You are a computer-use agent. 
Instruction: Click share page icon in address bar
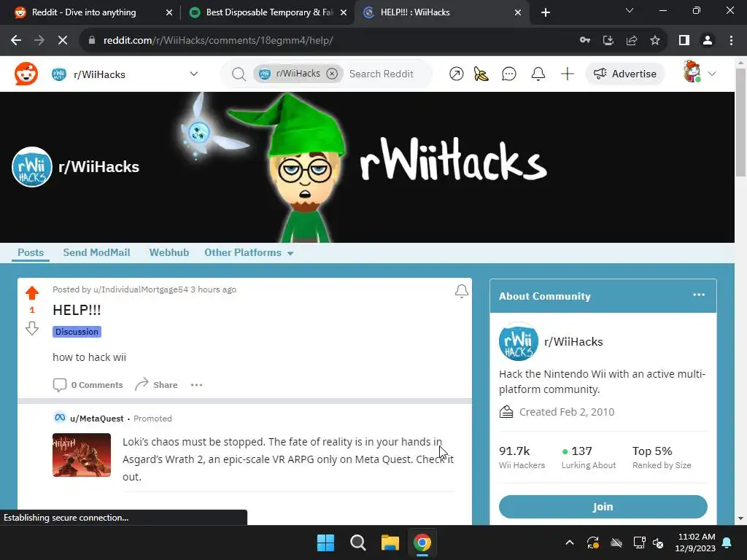click(632, 41)
